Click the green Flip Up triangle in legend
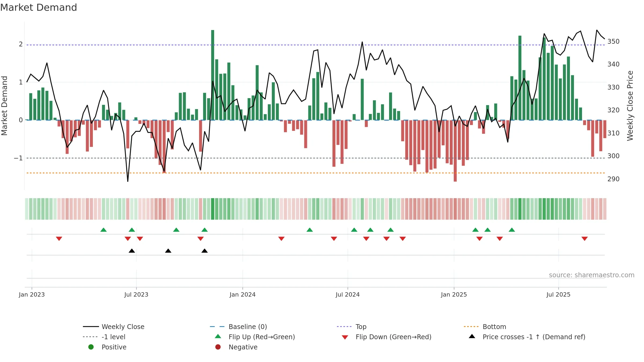644x362 pixels. point(218,336)
